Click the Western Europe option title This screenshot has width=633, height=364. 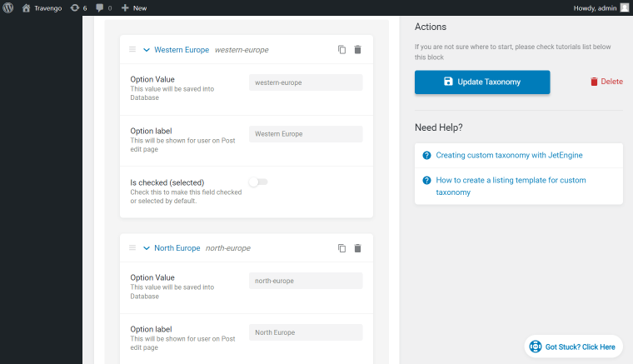[x=182, y=50]
